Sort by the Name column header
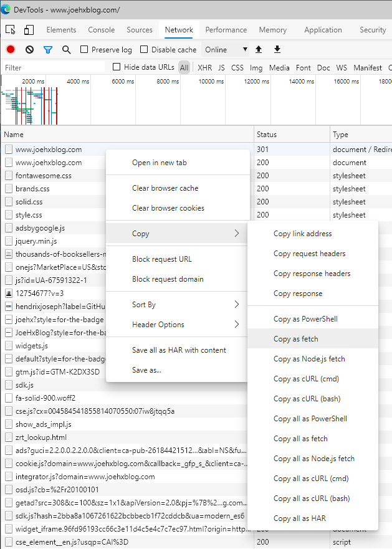Screen dimensions: 392x549 [x=127, y=135]
